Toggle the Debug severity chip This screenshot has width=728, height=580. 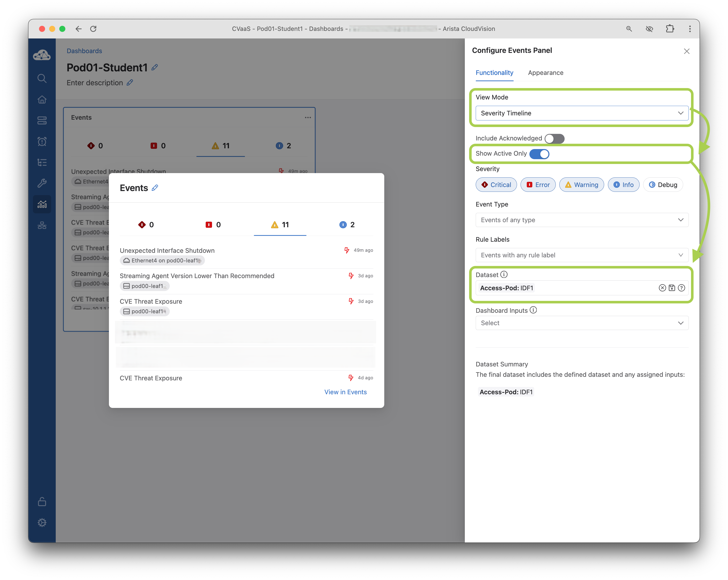pos(663,184)
